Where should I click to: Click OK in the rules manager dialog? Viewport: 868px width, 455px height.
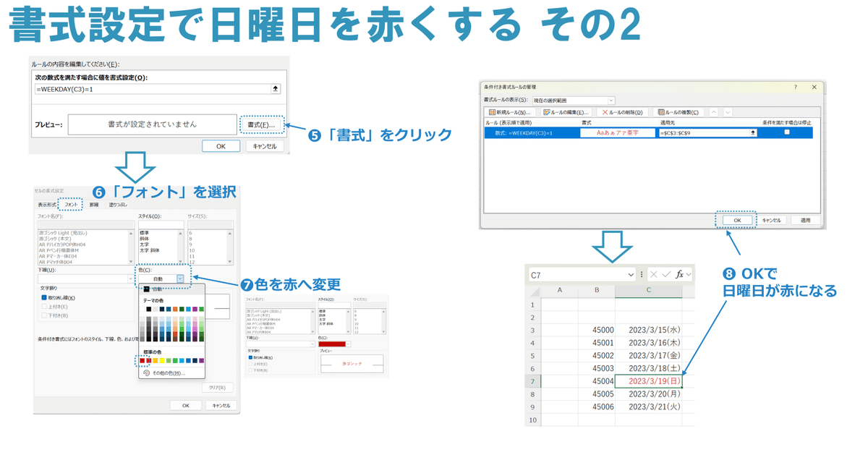pos(737,221)
